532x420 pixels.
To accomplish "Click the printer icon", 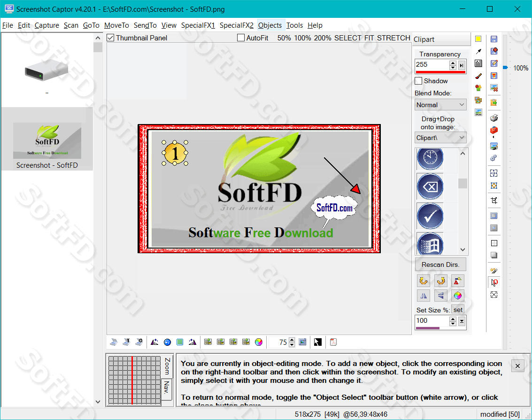I will point(494,118).
